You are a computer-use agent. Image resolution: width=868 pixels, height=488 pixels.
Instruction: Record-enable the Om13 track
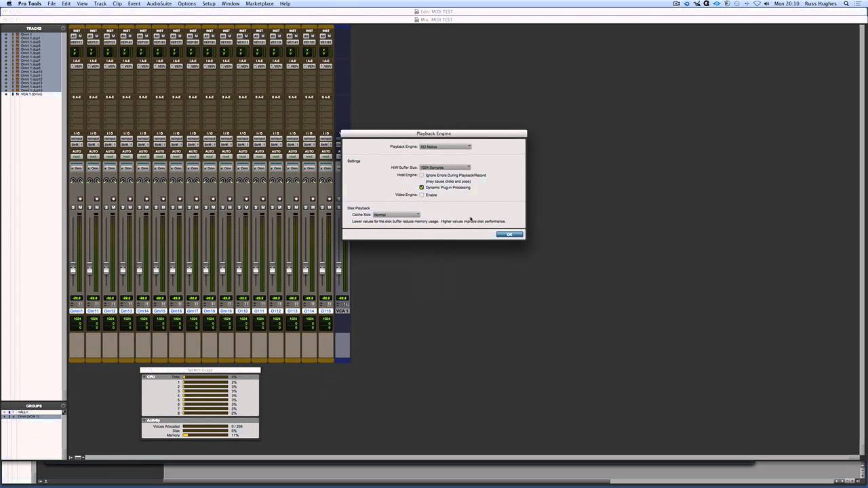(130, 199)
